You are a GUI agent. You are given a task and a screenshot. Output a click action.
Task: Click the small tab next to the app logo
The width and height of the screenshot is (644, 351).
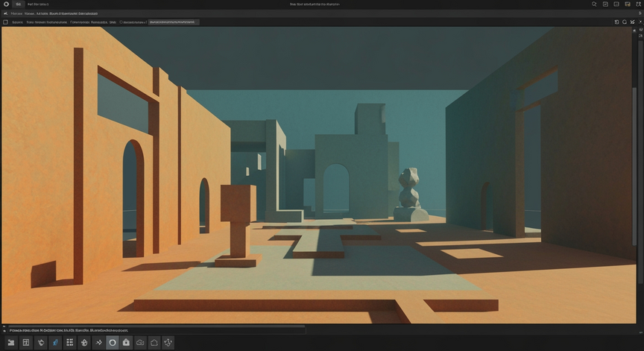tap(18, 4)
